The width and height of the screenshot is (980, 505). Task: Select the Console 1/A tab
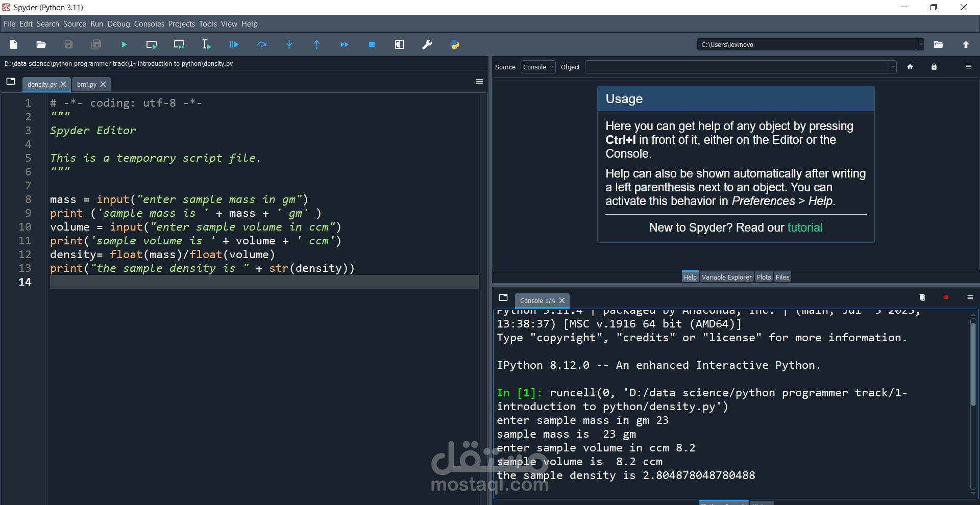click(542, 300)
